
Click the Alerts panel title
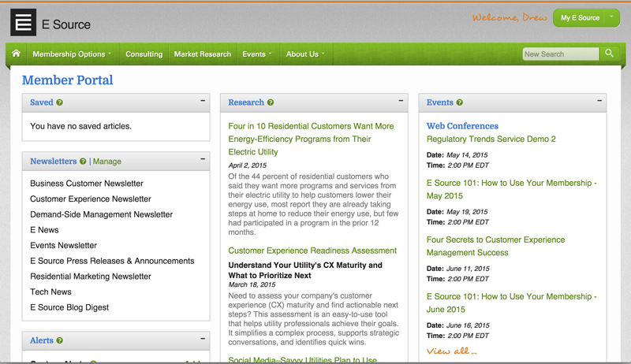pos(42,340)
